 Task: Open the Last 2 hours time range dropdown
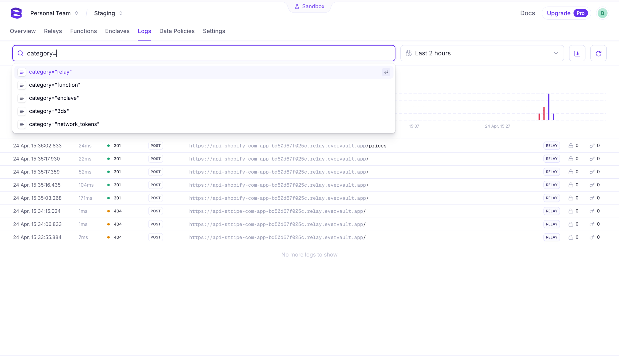[x=482, y=53]
